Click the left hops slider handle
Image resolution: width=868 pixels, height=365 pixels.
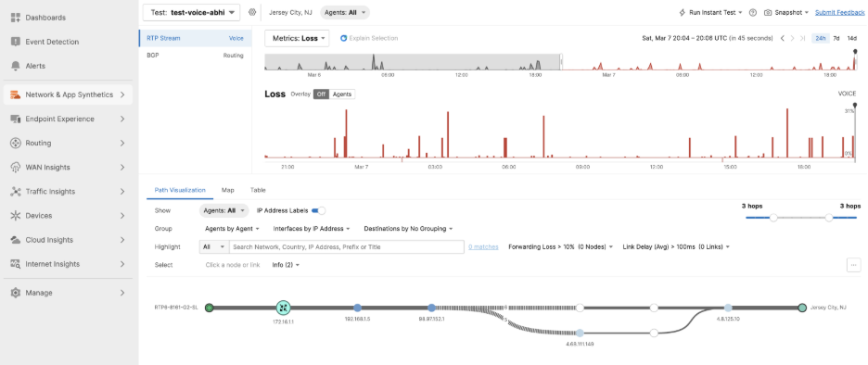(x=773, y=218)
